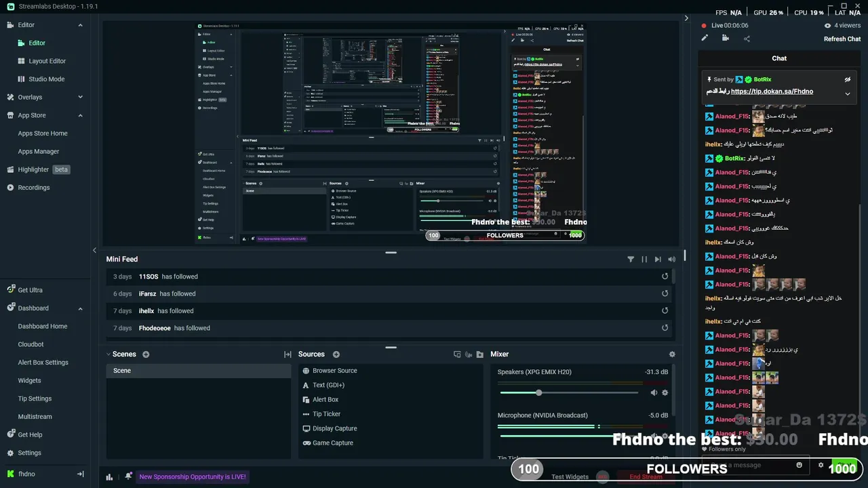Viewport: 868px width, 488px height.
Task: Open Apps Store Home
Action: click(x=43, y=134)
